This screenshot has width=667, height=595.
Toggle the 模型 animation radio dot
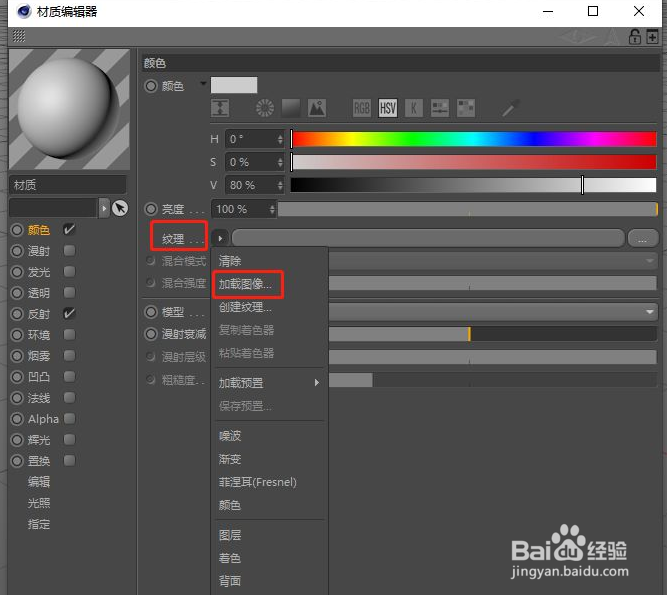(151, 312)
